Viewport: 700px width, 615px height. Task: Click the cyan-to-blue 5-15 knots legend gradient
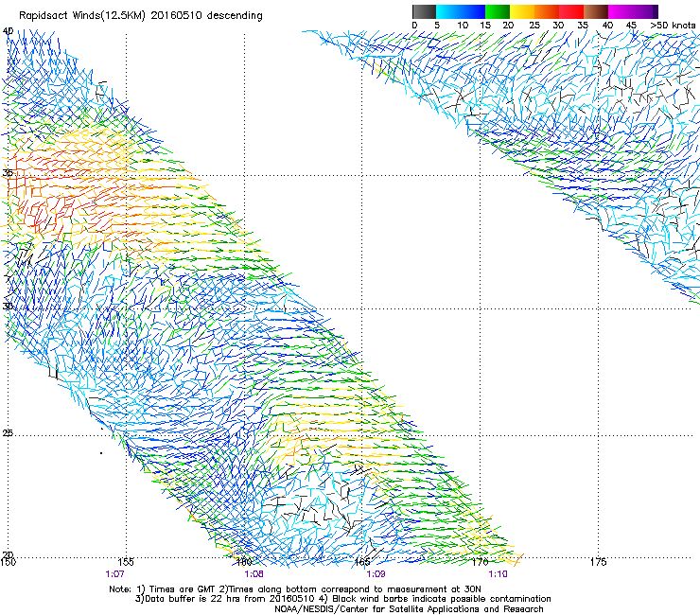click(x=461, y=11)
